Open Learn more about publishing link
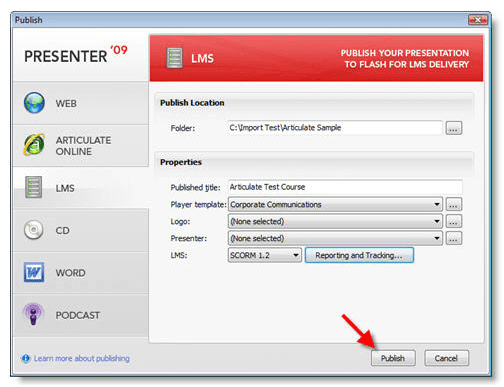The image size is (504, 387). click(x=82, y=358)
